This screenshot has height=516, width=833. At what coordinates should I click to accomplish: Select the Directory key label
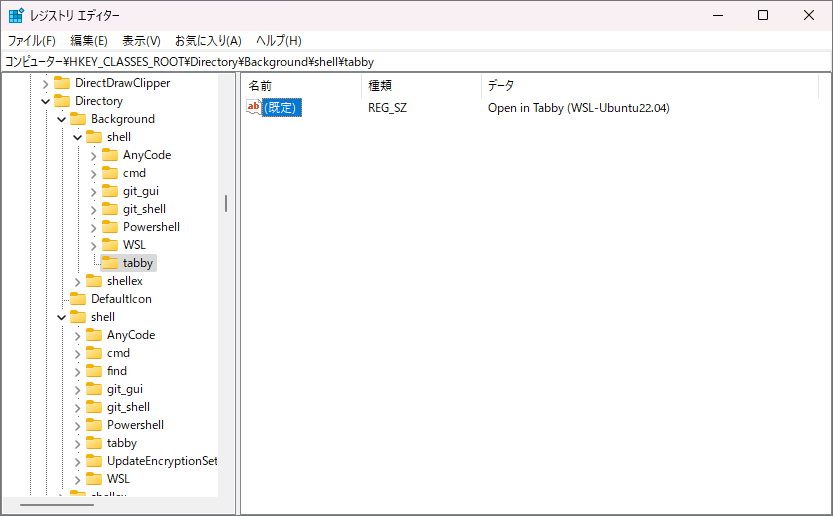click(x=99, y=101)
